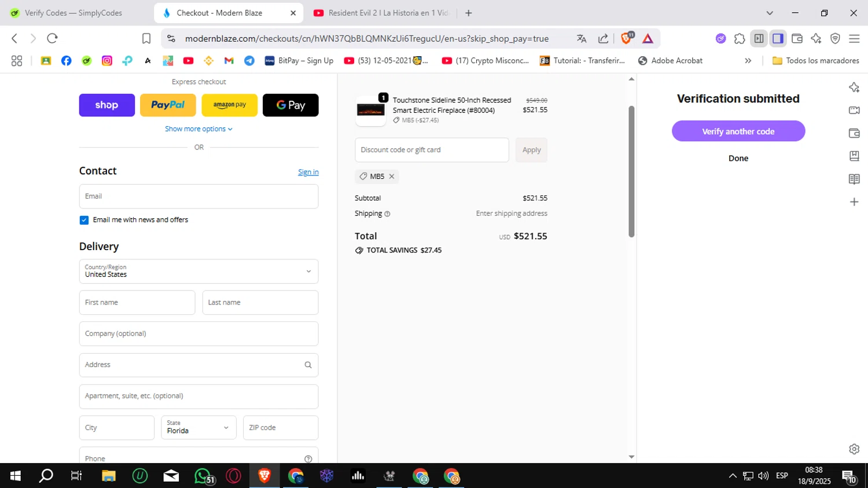Open YouTube bookmark icon
The image size is (868, 488).
tap(188, 61)
